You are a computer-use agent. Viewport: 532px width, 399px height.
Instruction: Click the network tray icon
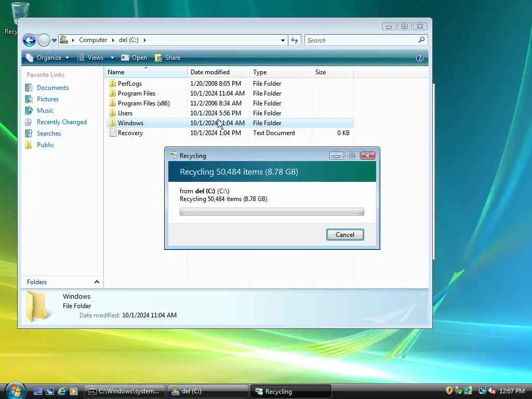tap(482, 391)
